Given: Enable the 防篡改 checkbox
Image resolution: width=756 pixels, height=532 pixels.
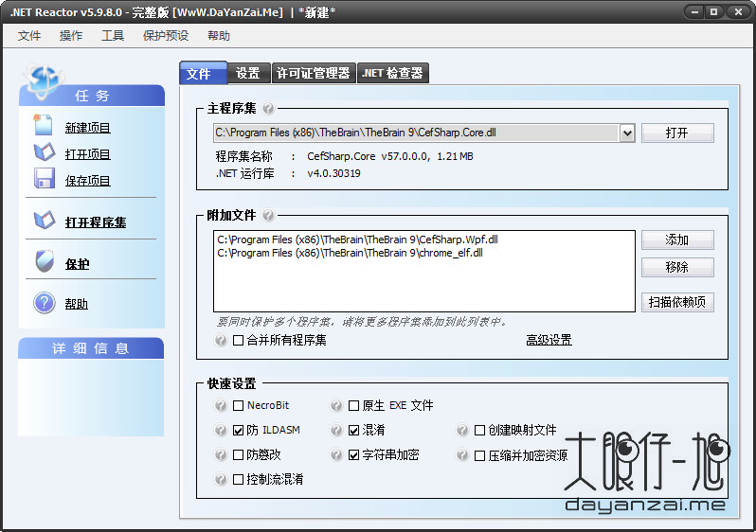Looking at the screenshot, I should pyautogui.click(x=238, y=454).
